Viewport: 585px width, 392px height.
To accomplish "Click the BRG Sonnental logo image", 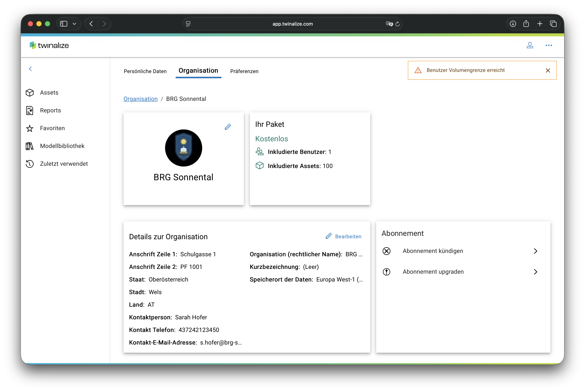I will point(183,148).
